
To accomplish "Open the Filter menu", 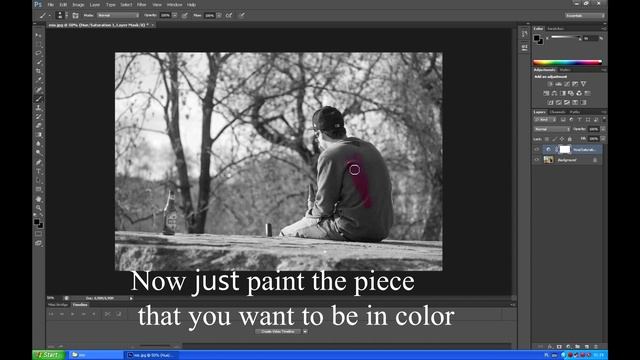I will (x=142, y=4).
